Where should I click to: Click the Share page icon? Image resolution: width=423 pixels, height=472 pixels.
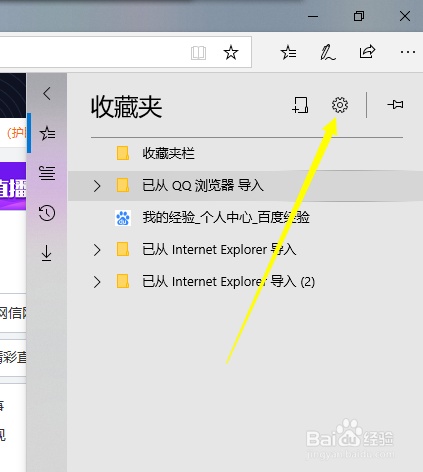[367, 52]
